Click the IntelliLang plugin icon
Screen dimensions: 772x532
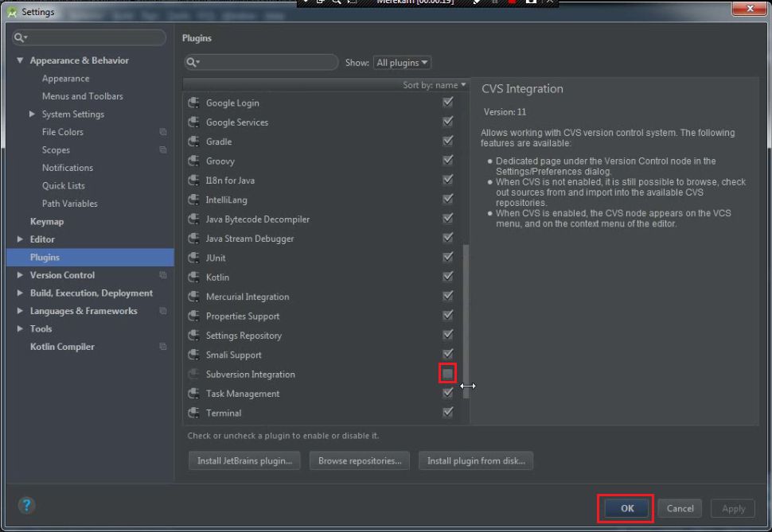coord(194,200)
